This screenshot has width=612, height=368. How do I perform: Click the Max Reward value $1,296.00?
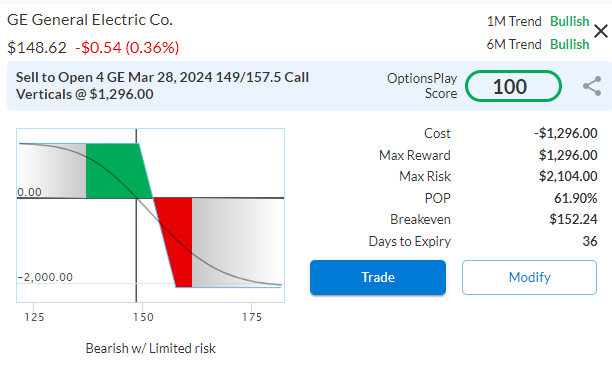click(568, 155)
